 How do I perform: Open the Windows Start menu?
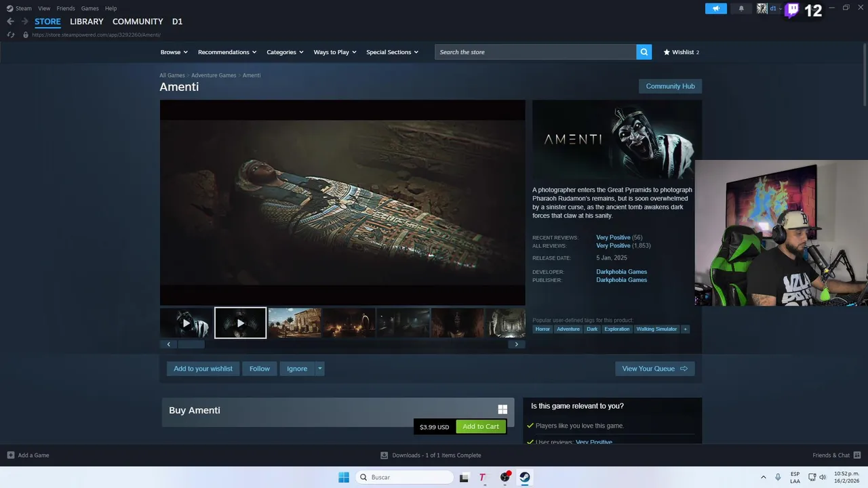click(x=344, y=477)
